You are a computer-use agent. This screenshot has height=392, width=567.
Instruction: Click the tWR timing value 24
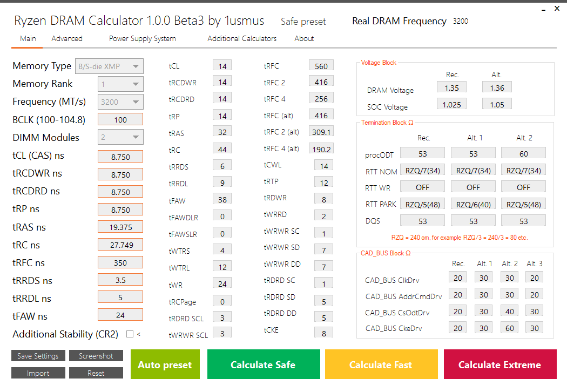pos(222,283)
